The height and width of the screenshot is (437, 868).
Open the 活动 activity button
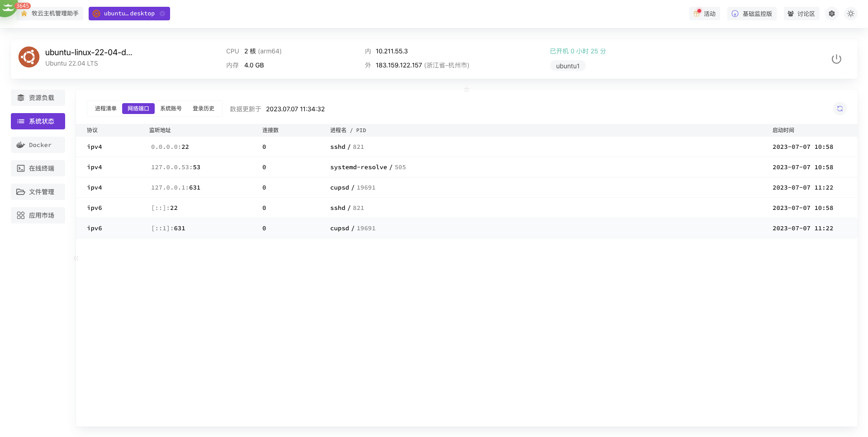[705, 14]
